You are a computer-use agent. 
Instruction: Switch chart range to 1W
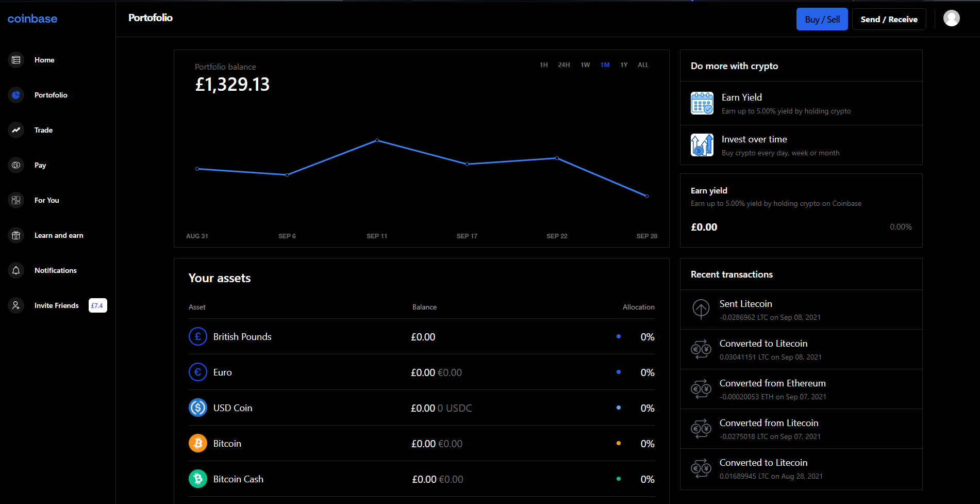tap(585, 65)
